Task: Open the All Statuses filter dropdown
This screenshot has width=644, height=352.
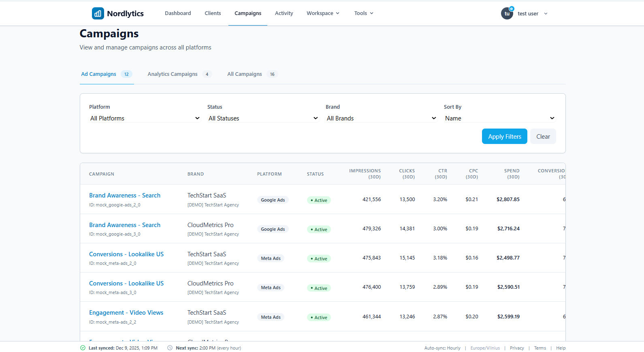Action: coord(263,118)
